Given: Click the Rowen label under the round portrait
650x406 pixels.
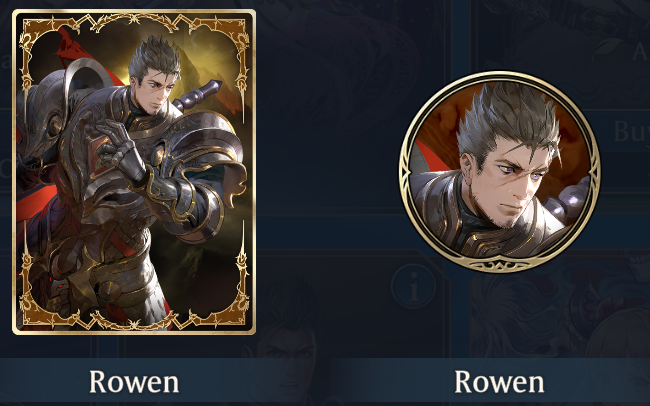Looking at the screenshot, I should [499, 382].
